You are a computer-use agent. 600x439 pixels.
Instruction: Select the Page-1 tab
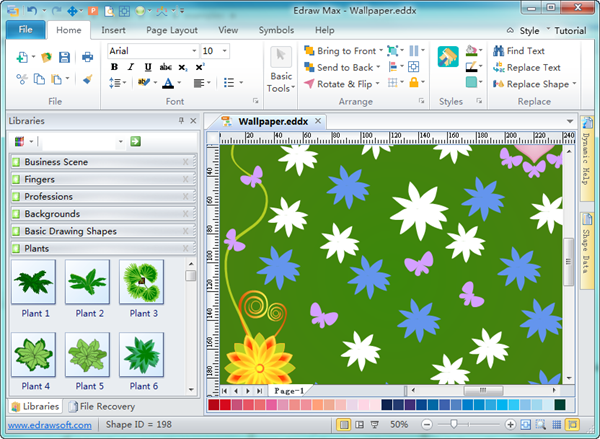point(289,391)
